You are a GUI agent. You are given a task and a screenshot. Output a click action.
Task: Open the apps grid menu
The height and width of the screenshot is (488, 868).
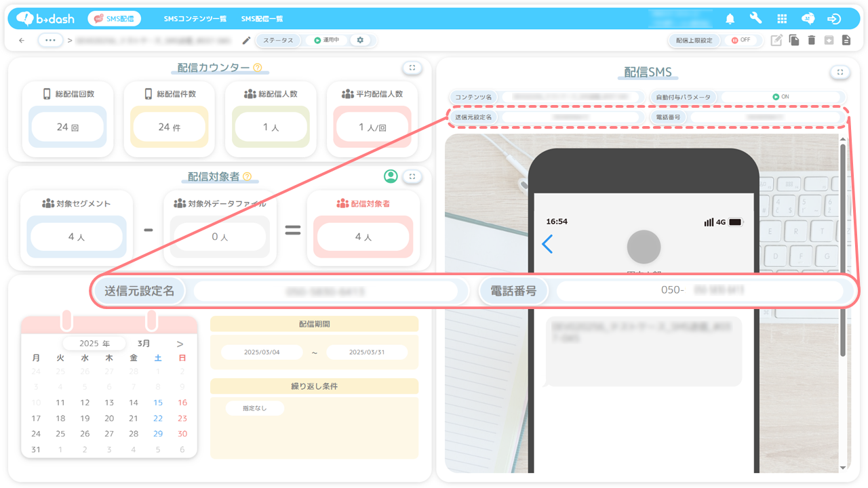click(x=782, y=19)
